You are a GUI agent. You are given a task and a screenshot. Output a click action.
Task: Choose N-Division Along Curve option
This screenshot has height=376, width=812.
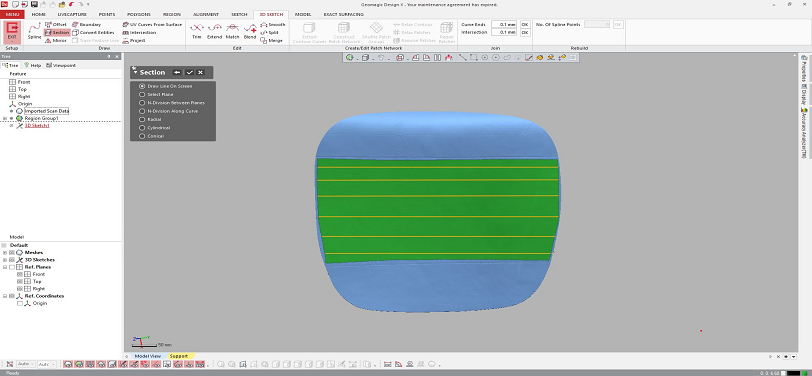[168, 111]
